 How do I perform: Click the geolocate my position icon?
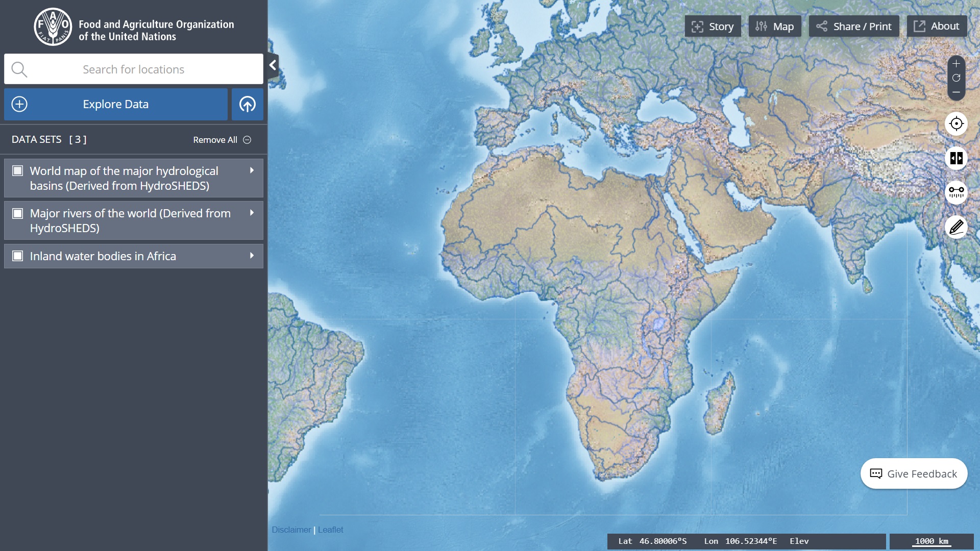click(957, 123)
